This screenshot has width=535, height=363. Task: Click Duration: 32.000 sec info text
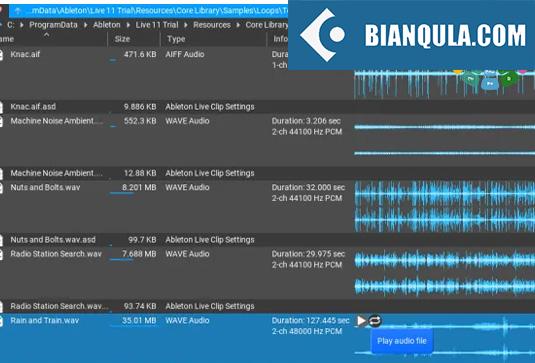(x=308, y=187)
